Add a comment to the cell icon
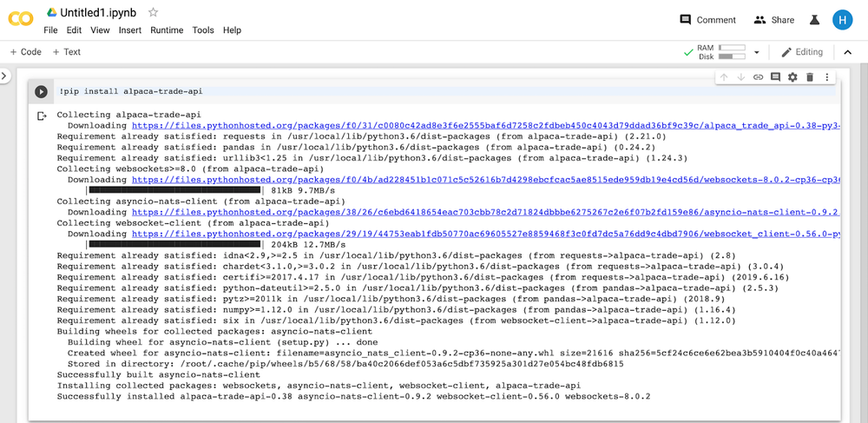 (x=775, y=77)
